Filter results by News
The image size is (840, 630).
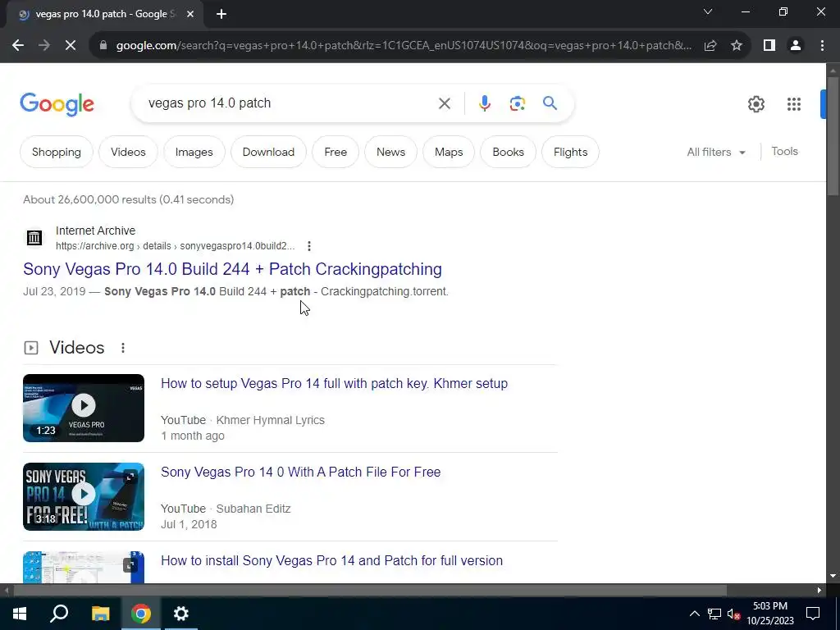click(x=390, y=152)
